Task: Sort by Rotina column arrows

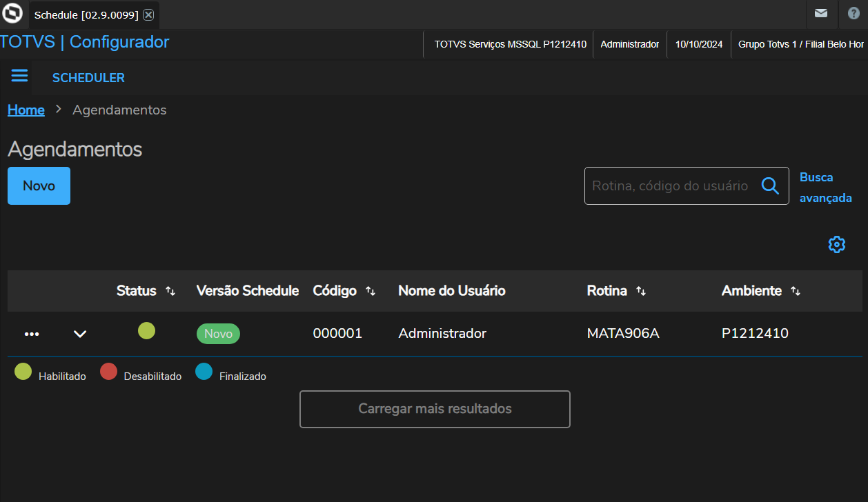Action: tap(641, 292)
